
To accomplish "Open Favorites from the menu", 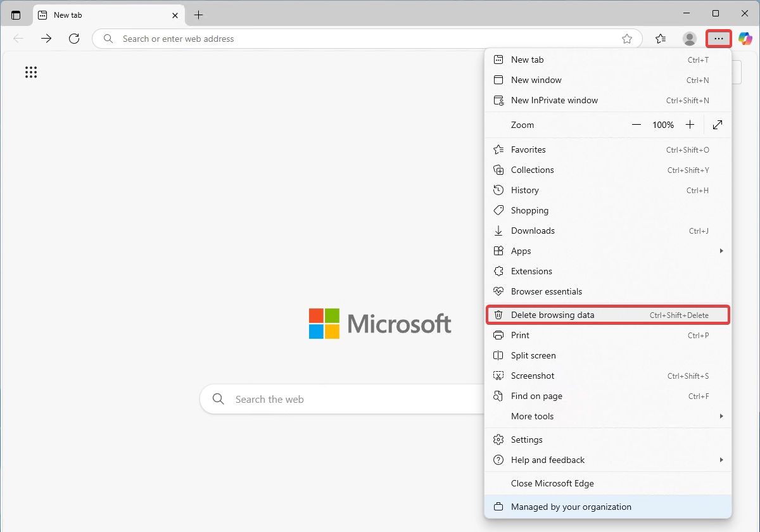I will [608, 149].
